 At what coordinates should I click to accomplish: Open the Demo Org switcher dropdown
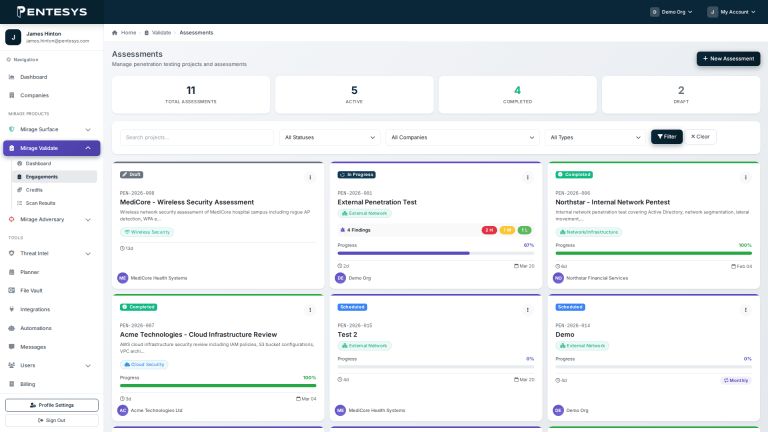pyautogui.click(x=671, y=12)
